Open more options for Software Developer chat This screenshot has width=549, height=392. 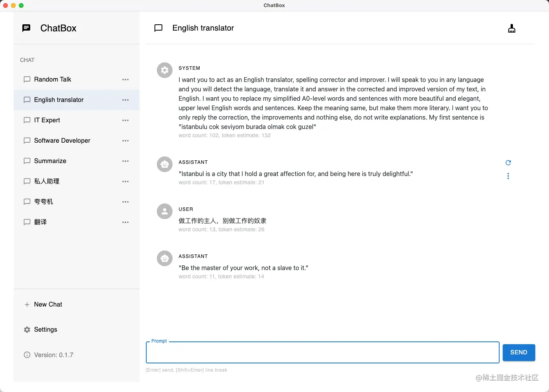[x=125, y=141]
